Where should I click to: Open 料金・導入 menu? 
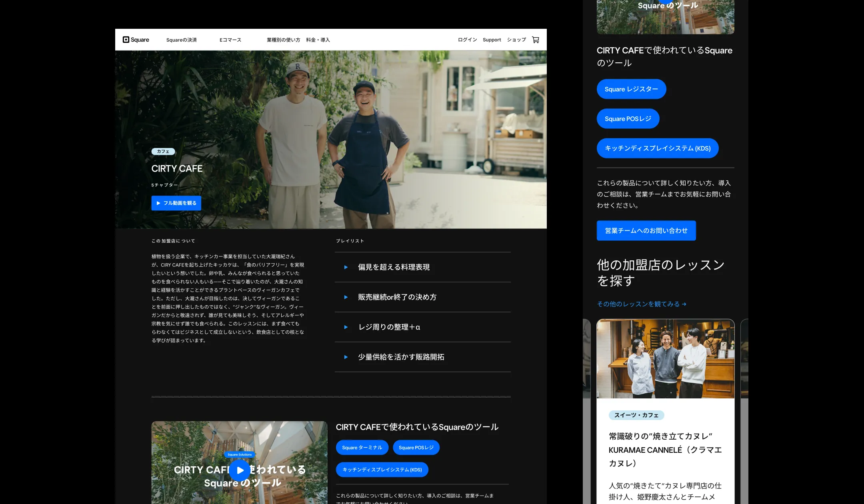(x=318, y=40)
